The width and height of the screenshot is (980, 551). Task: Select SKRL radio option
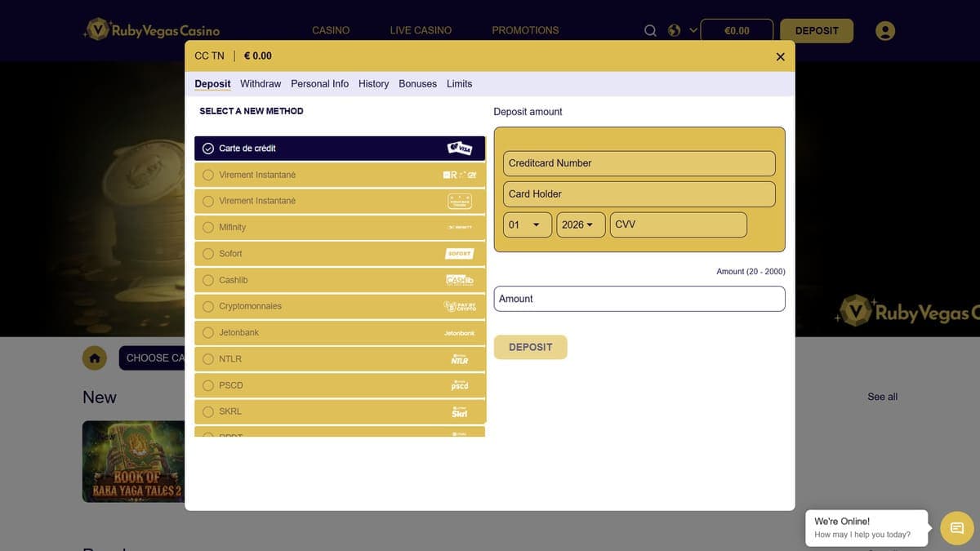tap(208, 411)
